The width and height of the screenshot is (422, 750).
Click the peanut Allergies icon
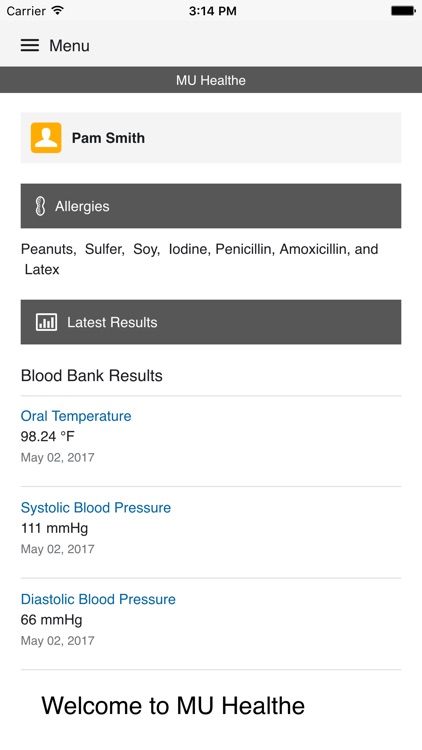[41, 206]
